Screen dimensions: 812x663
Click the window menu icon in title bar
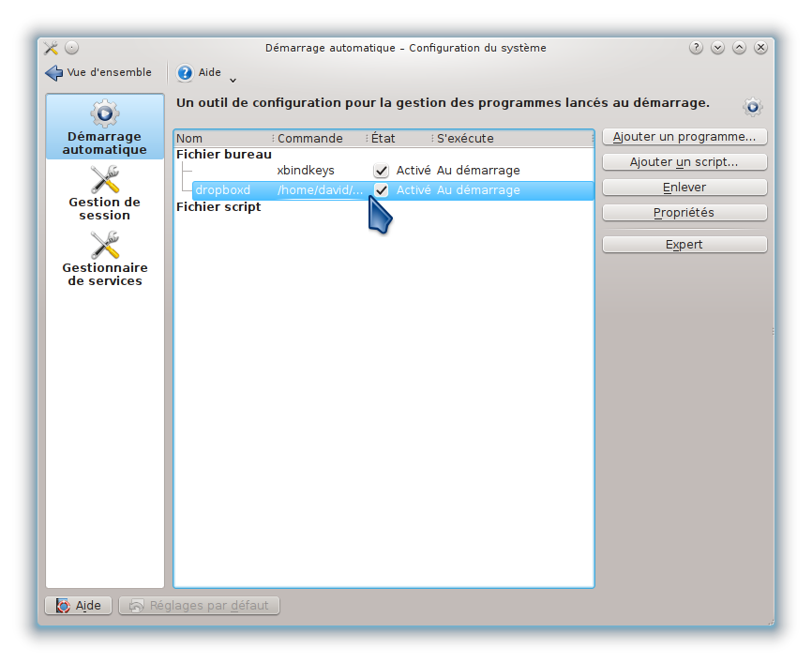coord(51,48)
